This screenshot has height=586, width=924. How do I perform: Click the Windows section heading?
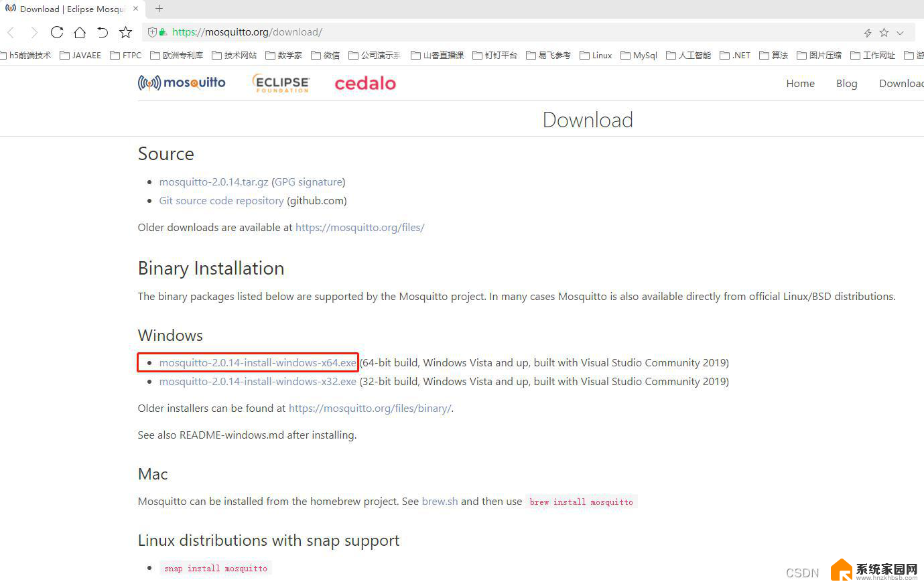click(170, 336)
